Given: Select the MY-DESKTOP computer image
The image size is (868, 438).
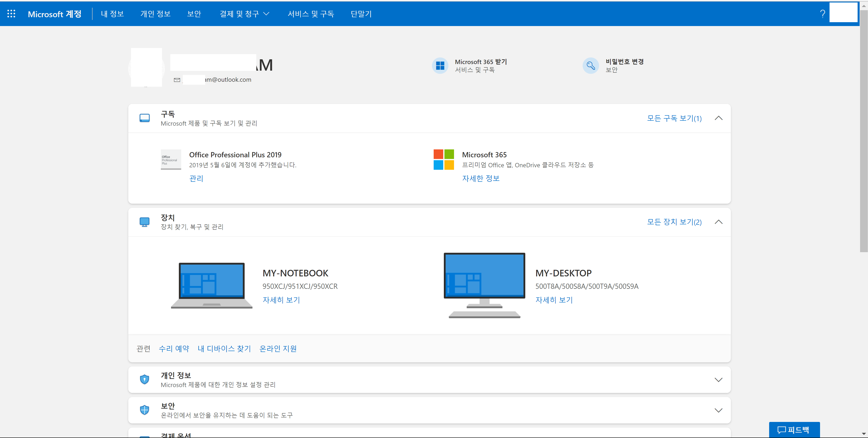Looking at the screenshot, I should click(x=484, y=285).
